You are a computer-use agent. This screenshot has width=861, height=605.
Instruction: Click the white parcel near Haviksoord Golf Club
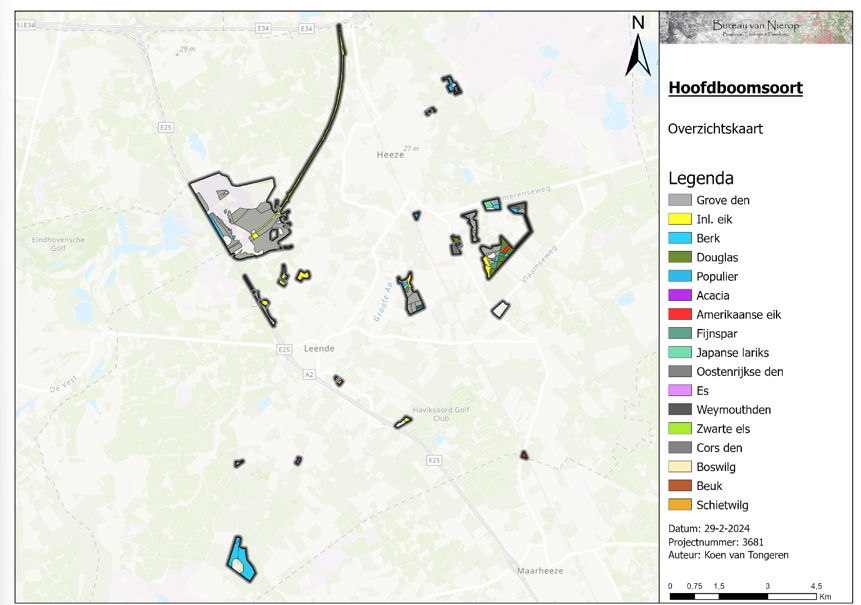click(x=403, y=422)
